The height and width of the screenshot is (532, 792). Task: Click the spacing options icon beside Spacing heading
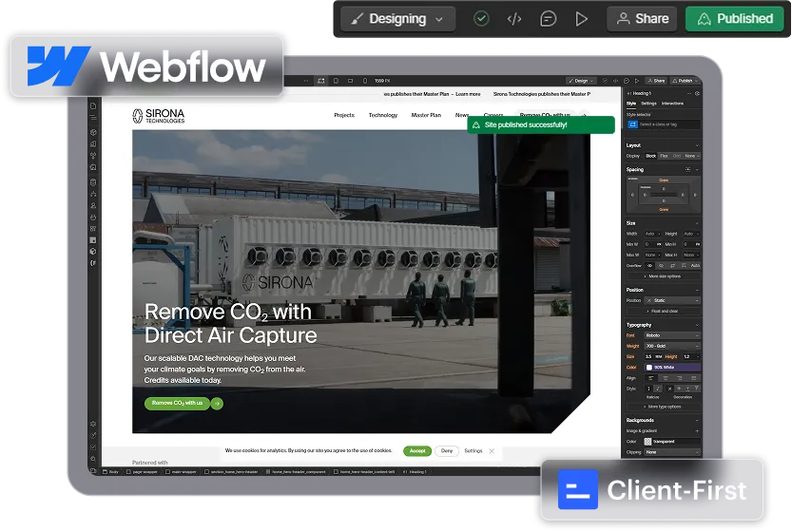(x=688, y=170)
